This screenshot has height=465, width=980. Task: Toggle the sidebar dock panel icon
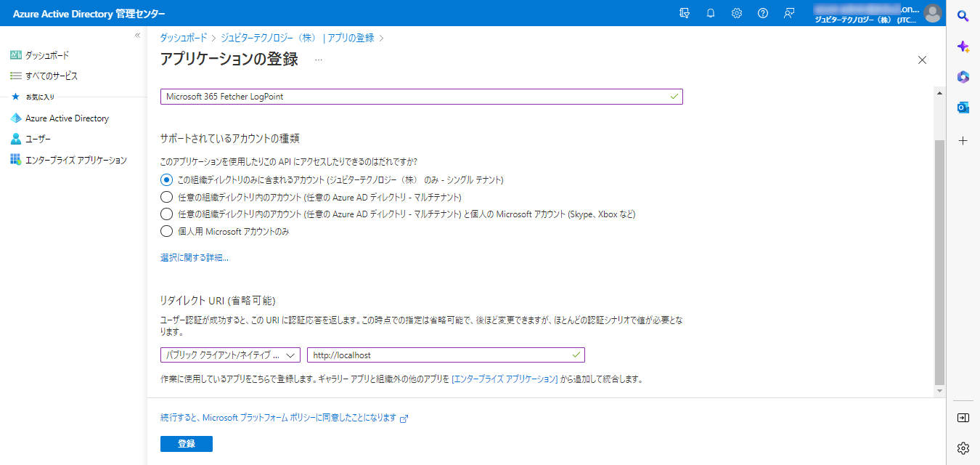click(x=963, y=418)
